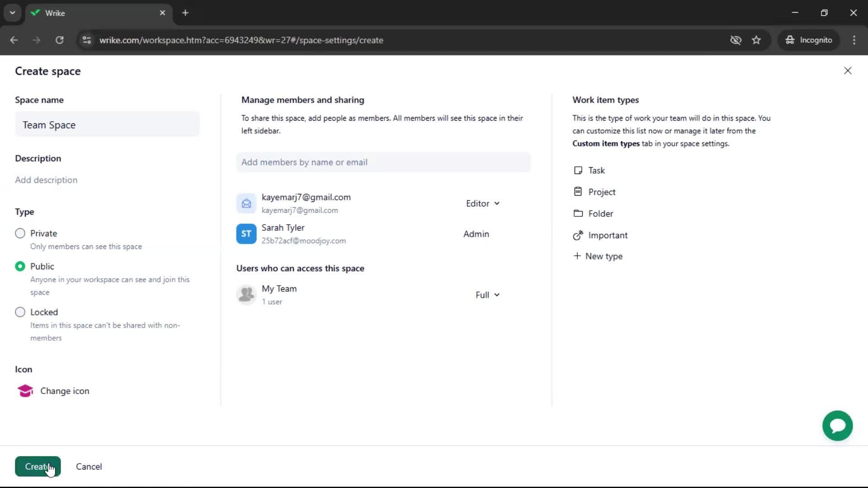Screen dimensions: 868x488
Task: Go back to the previous page
Action: [x=14, y=40]
